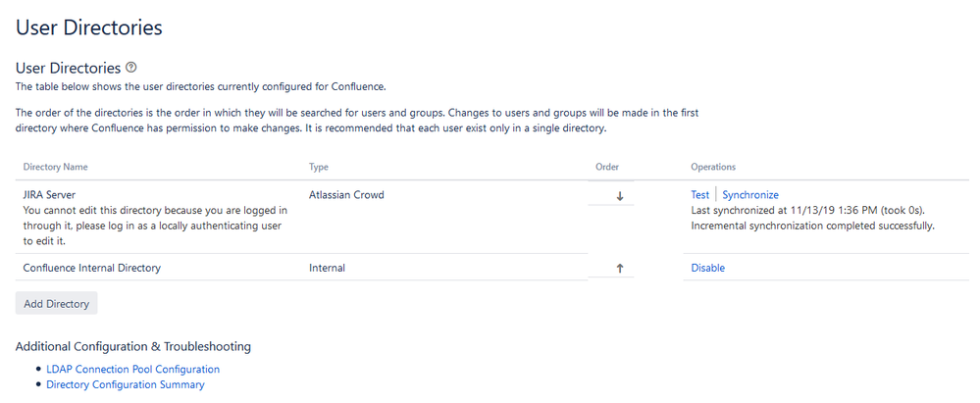The width and height of the screenshot is (980, 403).
Task: Disable the Confluence Internal Directory
Action: click(x=707, y=268)
